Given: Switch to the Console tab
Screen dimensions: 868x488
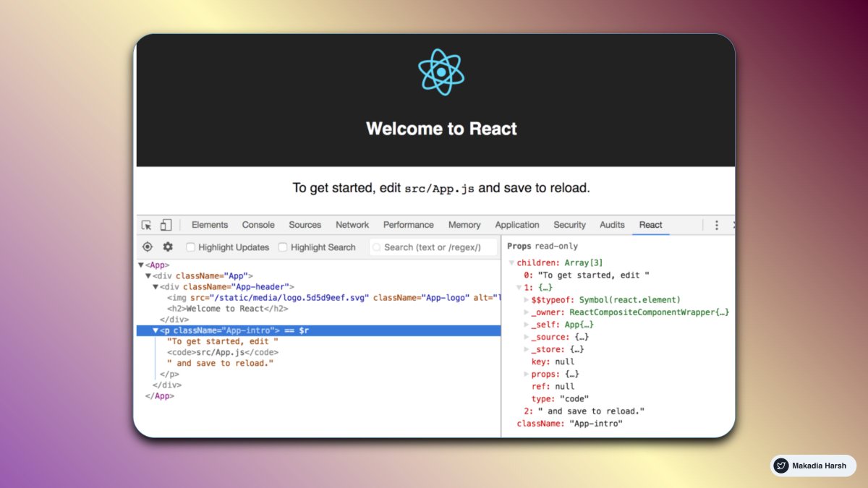Looking at the screenshot, I should pos(258,225).
